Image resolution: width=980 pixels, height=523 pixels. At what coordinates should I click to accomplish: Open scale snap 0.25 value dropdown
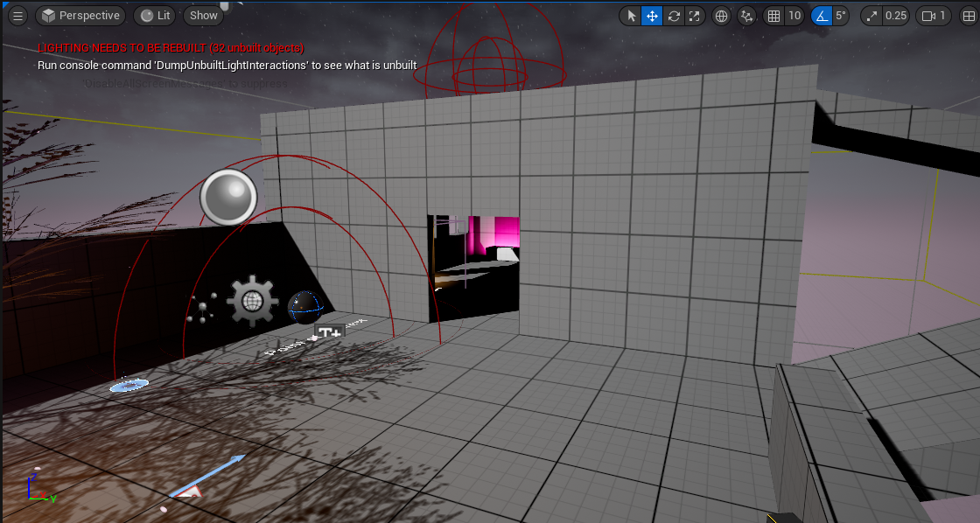click(896, 17)
